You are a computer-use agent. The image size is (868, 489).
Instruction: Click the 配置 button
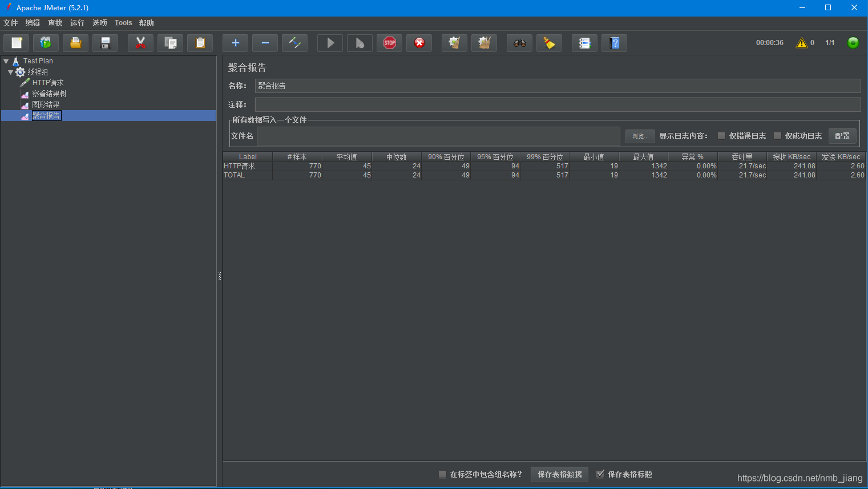click(842, 136)
